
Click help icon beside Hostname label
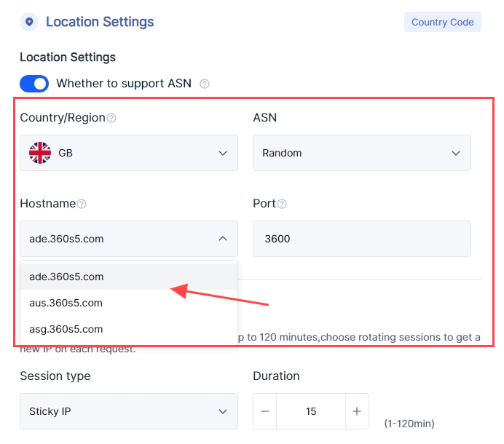point(82,204)
